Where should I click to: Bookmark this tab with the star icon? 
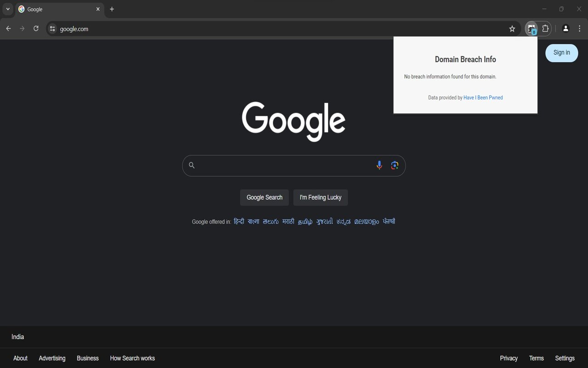pyautogui.click(x=512, y=29)
